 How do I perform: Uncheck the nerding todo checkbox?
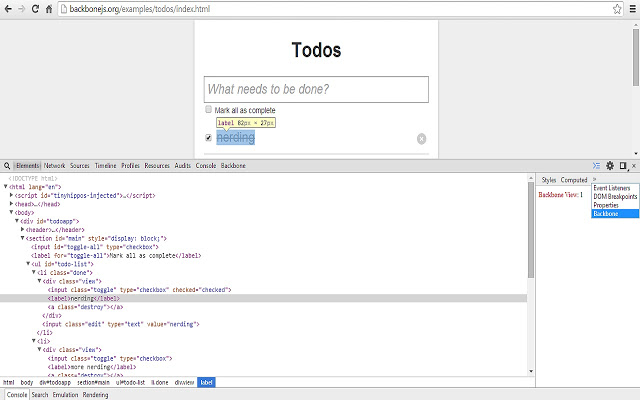pos(209,138)
